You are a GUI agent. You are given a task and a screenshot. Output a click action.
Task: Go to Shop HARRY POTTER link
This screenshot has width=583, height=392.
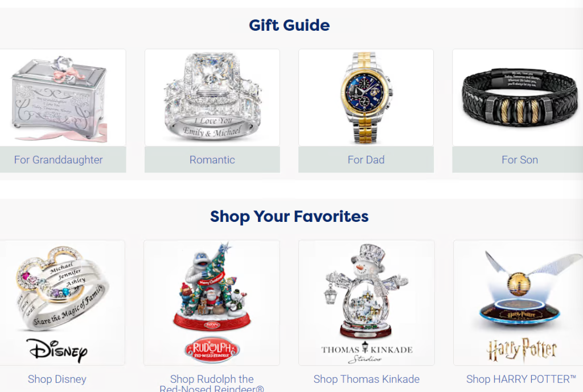click(x=522, y=379)
